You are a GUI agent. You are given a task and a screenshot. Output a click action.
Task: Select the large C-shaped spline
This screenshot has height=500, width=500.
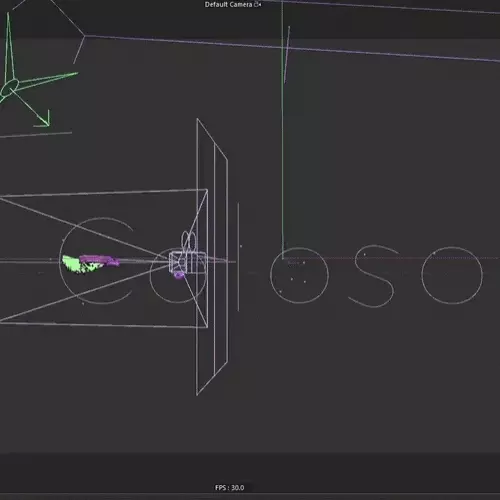point(96,261)
